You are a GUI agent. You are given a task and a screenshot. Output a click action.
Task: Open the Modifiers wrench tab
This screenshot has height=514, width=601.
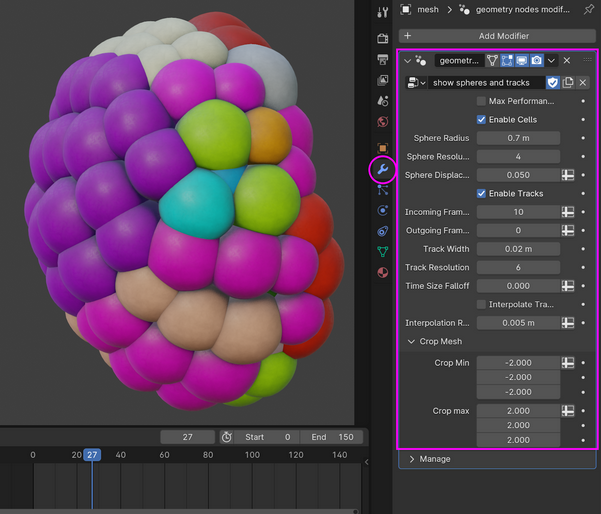pos(383,169)
